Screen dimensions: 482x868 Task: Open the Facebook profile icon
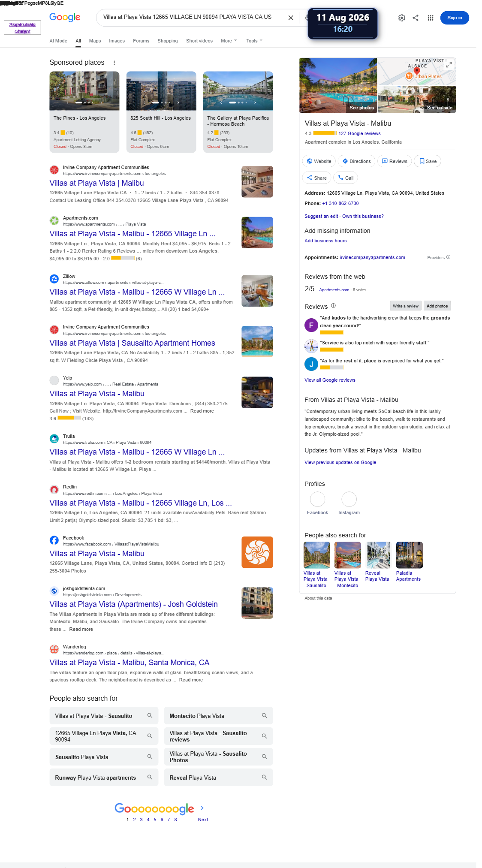317,499
